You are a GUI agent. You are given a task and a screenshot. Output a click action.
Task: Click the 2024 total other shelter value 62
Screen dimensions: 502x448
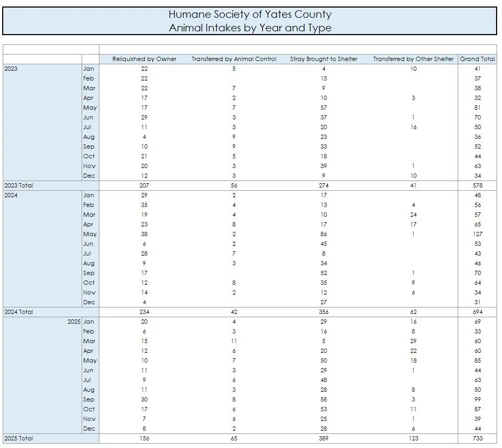click(413, 312)
